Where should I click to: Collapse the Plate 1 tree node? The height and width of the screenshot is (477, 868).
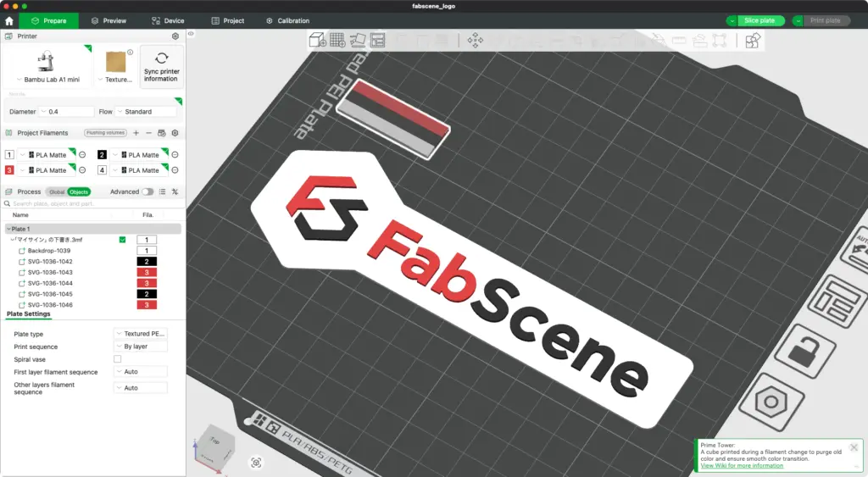click(x=8, y=229)
